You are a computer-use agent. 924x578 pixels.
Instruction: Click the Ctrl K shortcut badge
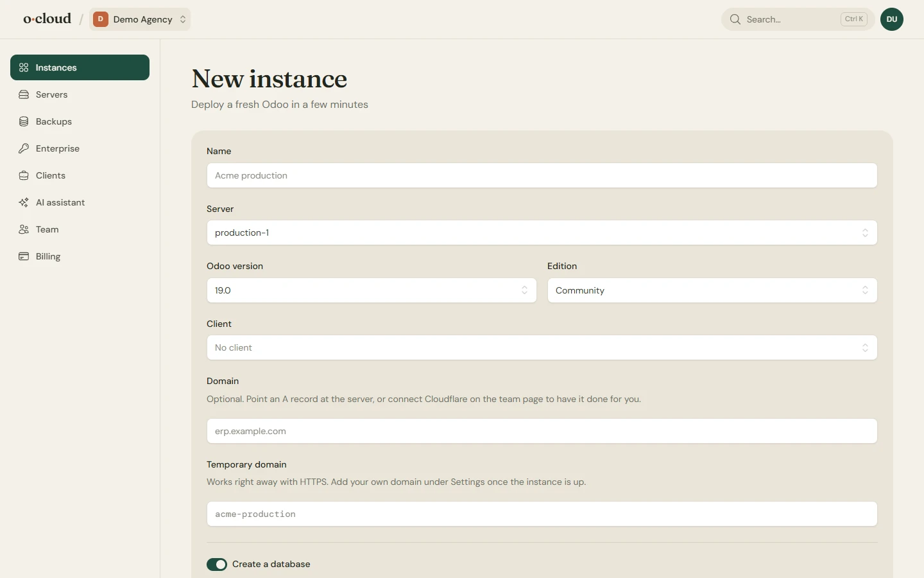pos(854,19)
